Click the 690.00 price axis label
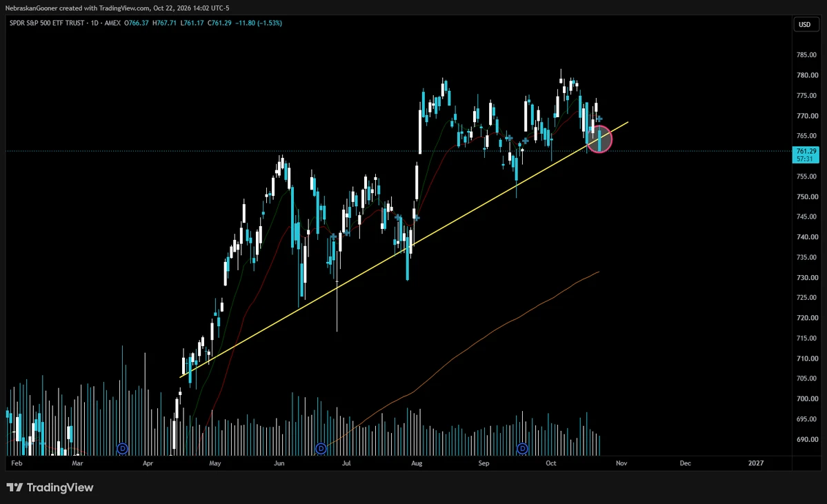The width and height of the screenshot is (827, 504). pos(807,440)
